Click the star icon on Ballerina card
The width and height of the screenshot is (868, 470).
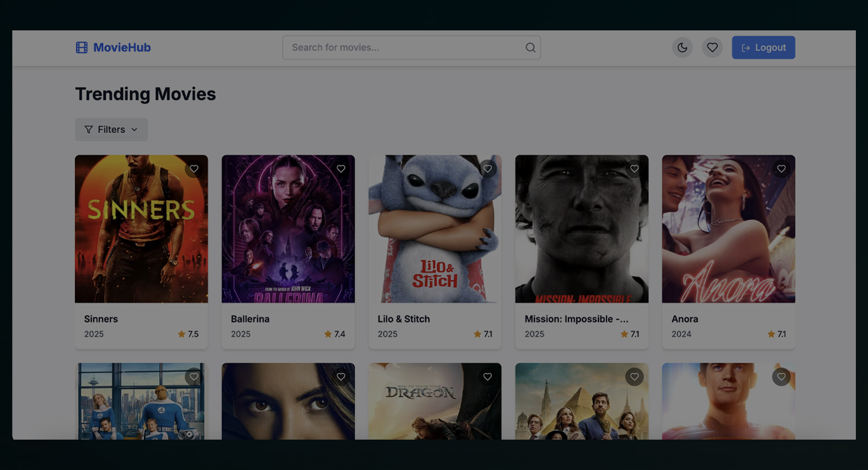(328, 334)
